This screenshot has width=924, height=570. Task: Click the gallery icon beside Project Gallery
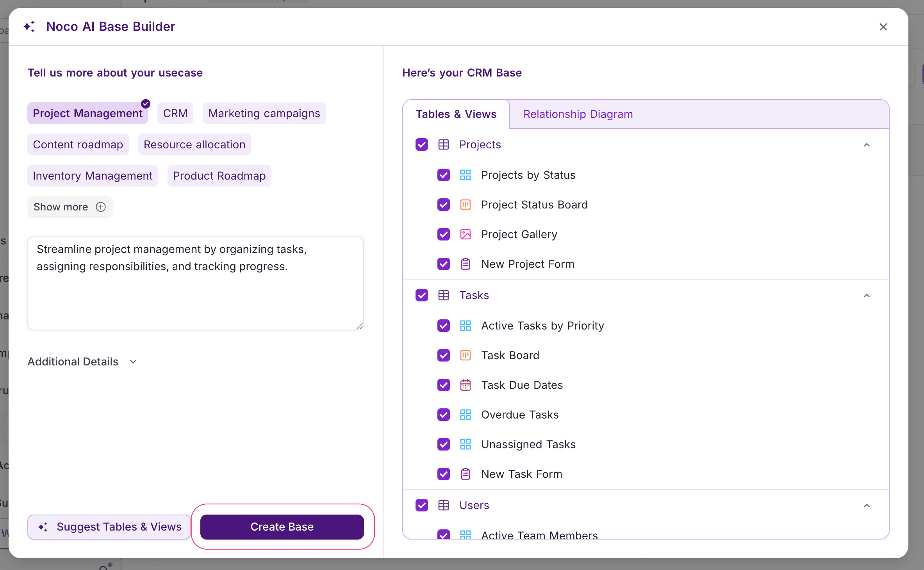point(465,234)
